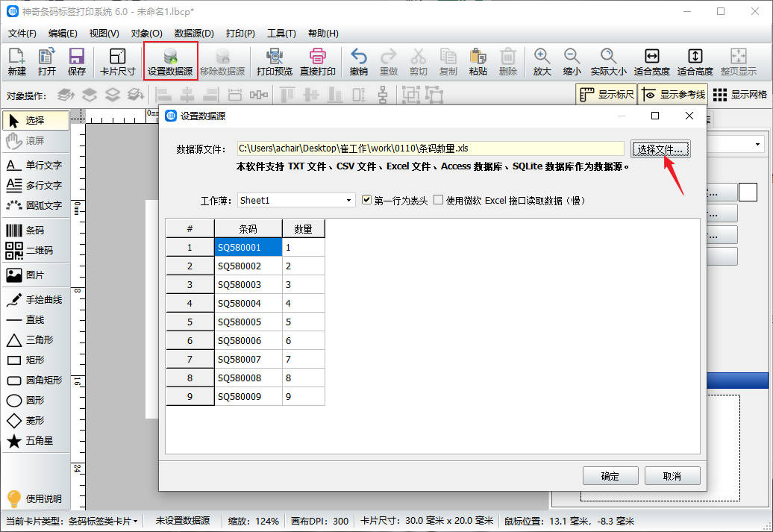Open the 数据源(D) menu
The width and height of the screenshot is (773, 532).
pyautogui.click(x=194, y=34)
